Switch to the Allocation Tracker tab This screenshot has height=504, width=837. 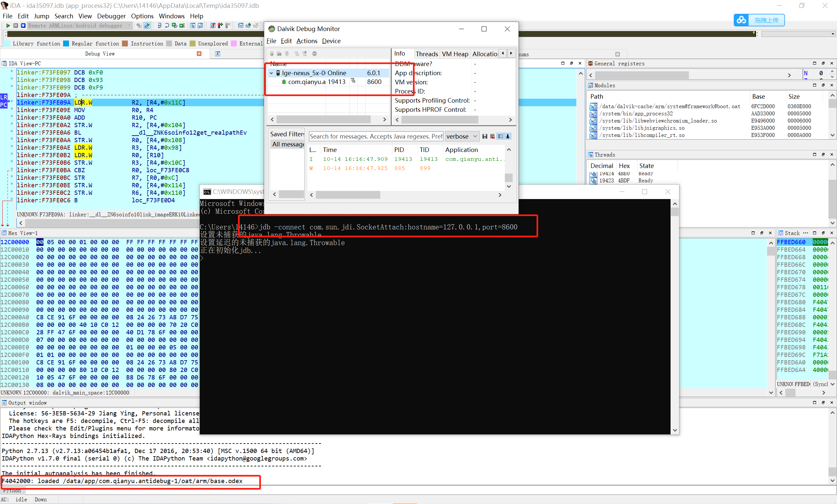(485, 54)
